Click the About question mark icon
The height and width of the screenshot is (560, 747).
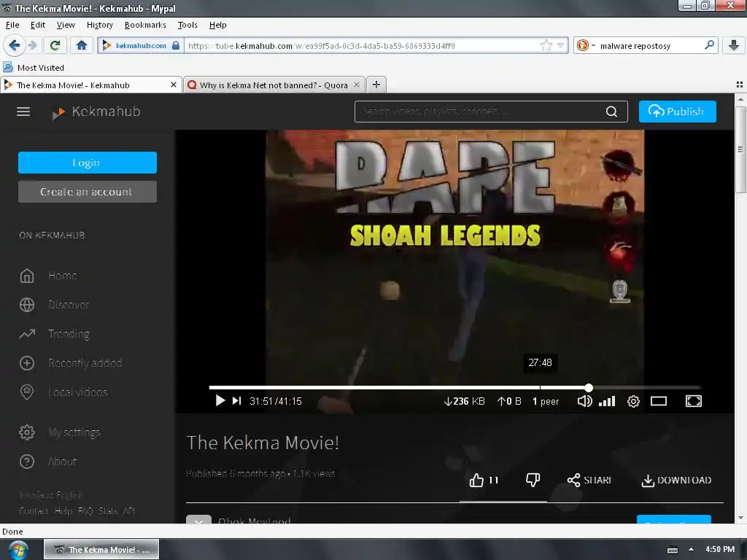coord(27,462)
